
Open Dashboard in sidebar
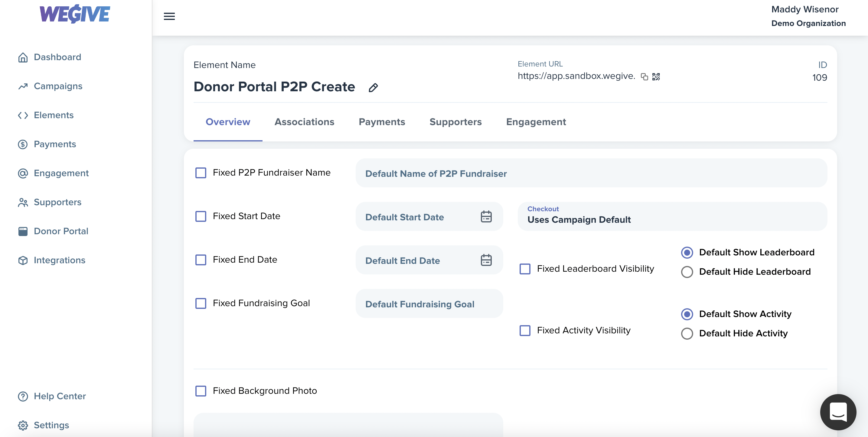click(57, 57)
